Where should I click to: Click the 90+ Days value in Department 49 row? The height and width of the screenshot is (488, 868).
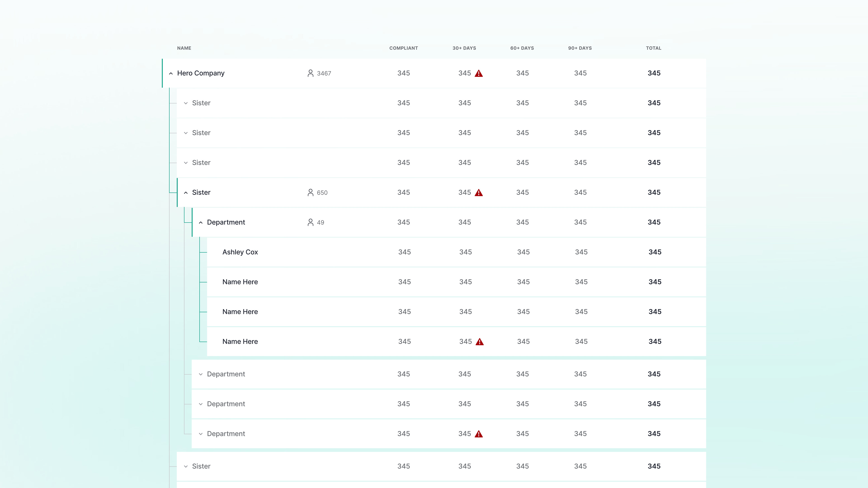580,222
